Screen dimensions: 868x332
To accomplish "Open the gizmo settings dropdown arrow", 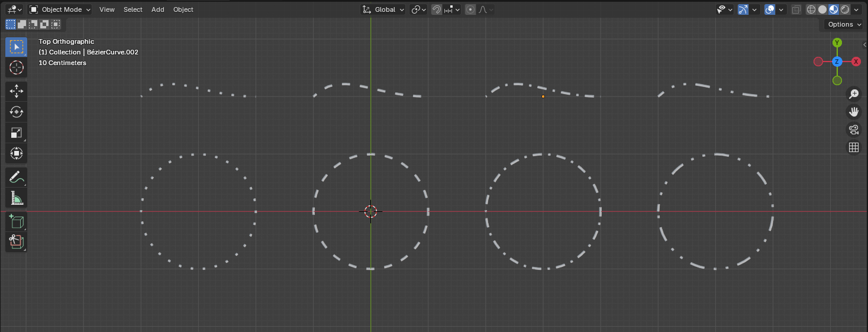I will [x=756, y=9].
